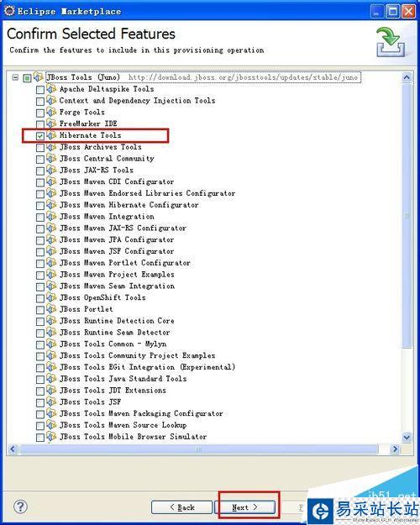Viewport: 420px width, 525px height.
Task: Select the JBoss Maven JAX-RS Configurator row
Action: tap(123, 228)
